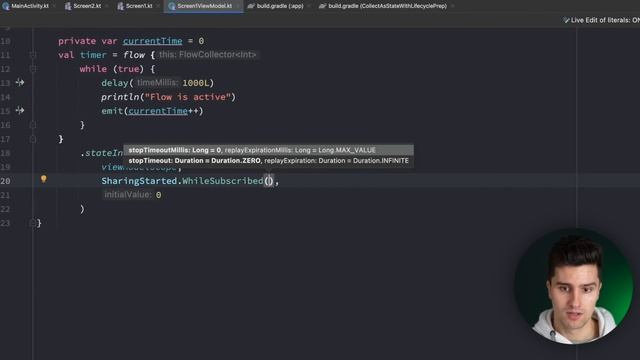Click the fold end marker on line 23
640x360 pixels.
[x=32, y=223]
